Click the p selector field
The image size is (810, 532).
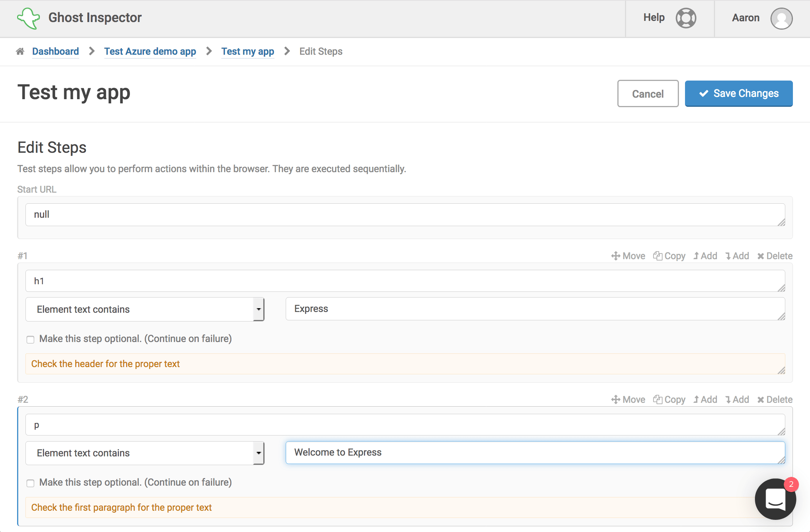pos(405,425)
